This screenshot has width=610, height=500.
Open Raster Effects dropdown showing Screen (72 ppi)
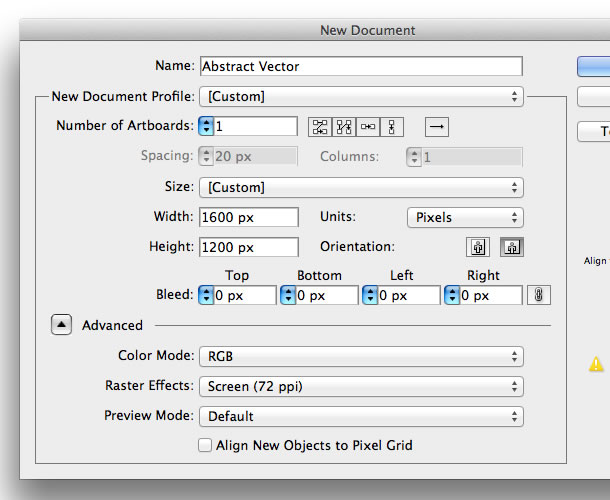click(361, 386)
